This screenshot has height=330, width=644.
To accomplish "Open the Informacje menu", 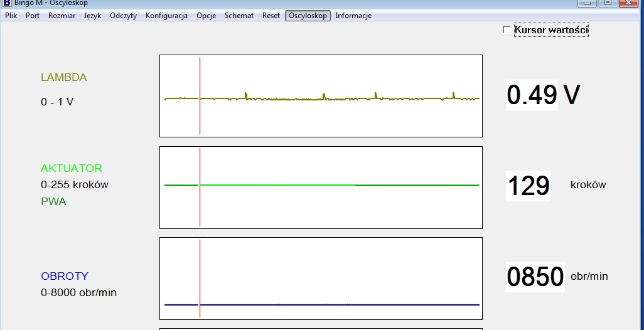I will (353, 16).
